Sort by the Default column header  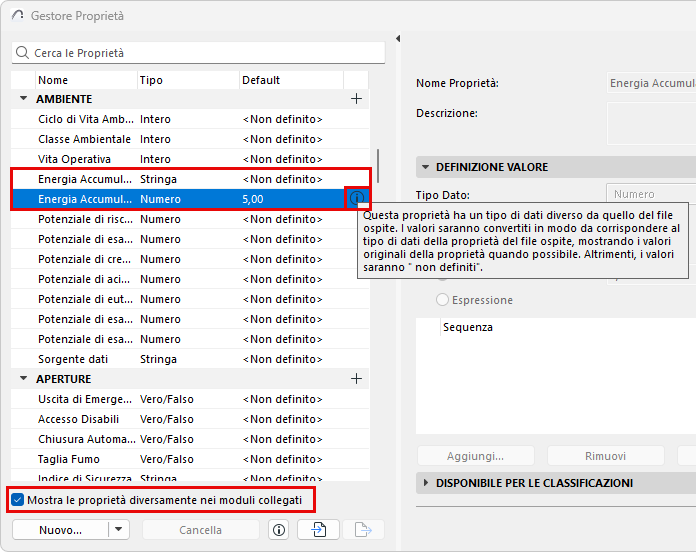point(291,80)
